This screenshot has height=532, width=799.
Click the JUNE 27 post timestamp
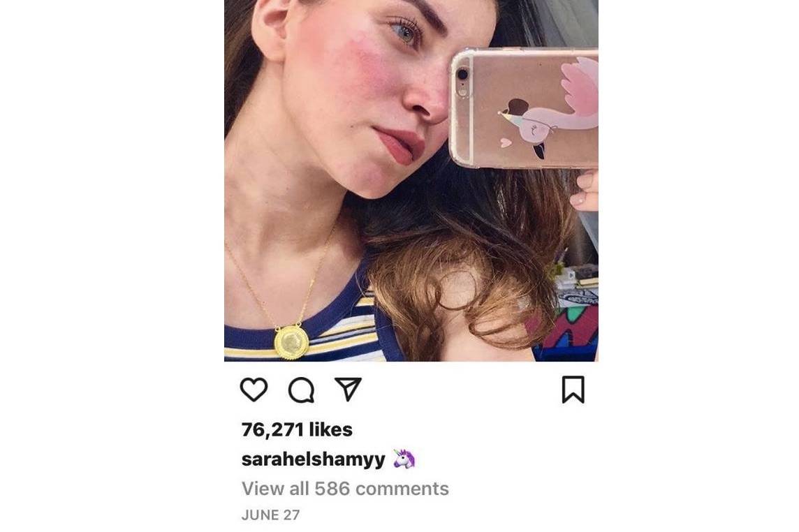point(270,515)
